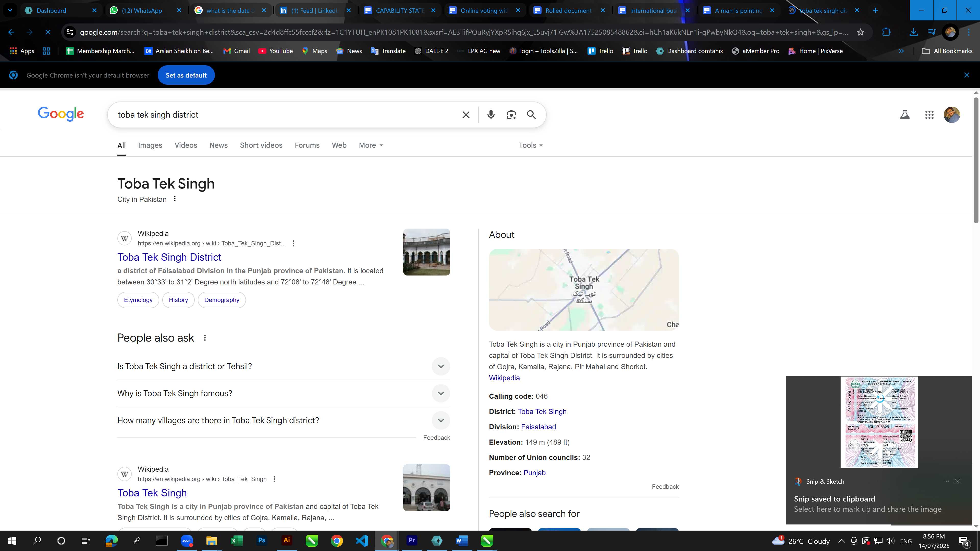
Task: Open Translate bookmark
Action: pyautogui.click(x=388, y=51)
